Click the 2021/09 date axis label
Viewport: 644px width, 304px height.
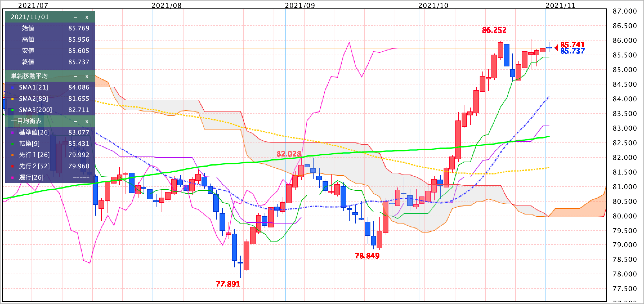pyautogui.click(x=300, y=6)
